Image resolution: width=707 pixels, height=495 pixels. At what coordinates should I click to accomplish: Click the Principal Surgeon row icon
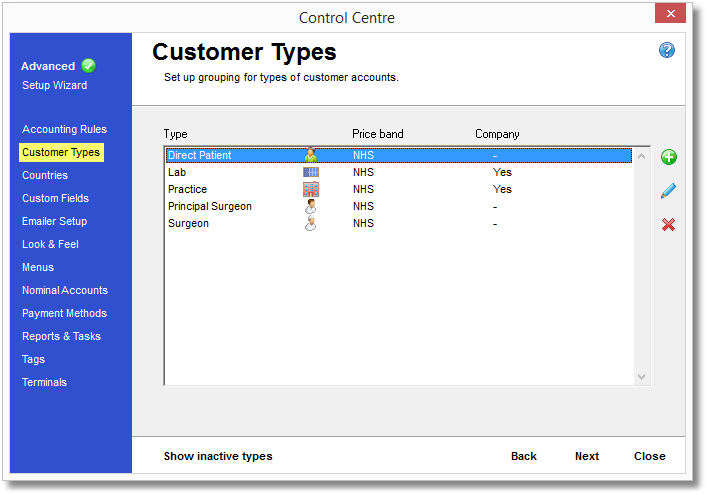(310, 206)
